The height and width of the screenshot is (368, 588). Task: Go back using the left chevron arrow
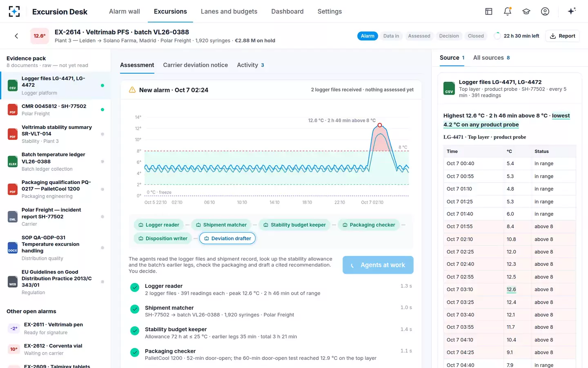pos(16,36)
